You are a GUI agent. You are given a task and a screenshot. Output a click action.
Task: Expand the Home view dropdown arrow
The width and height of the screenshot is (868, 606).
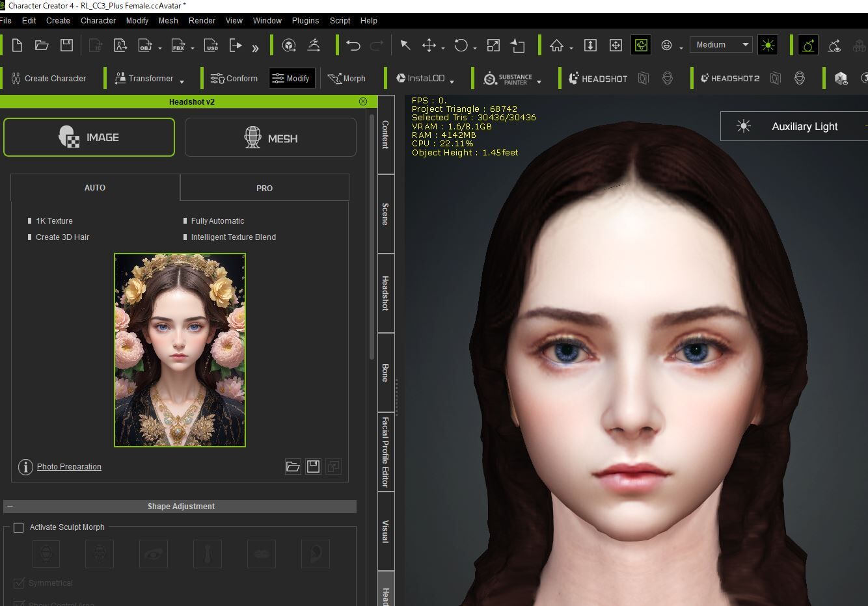[571, 48]
